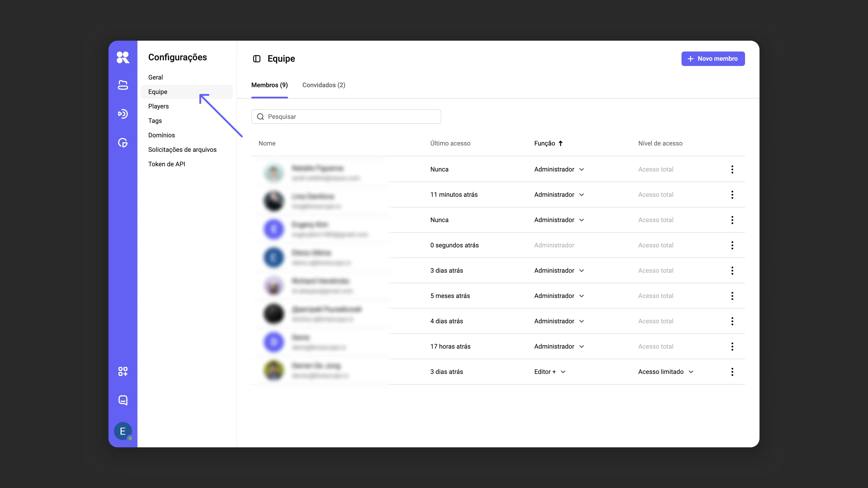Sort by Função column arrow
The width and height of the screenshot is (868, 488).
click(x=560, y=143)
